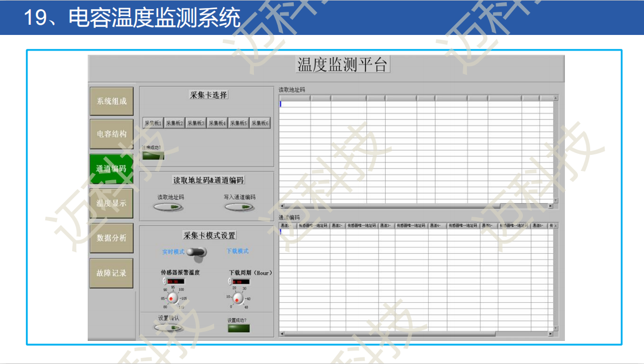Click the 通道4- column header

(x=437, y=226)
